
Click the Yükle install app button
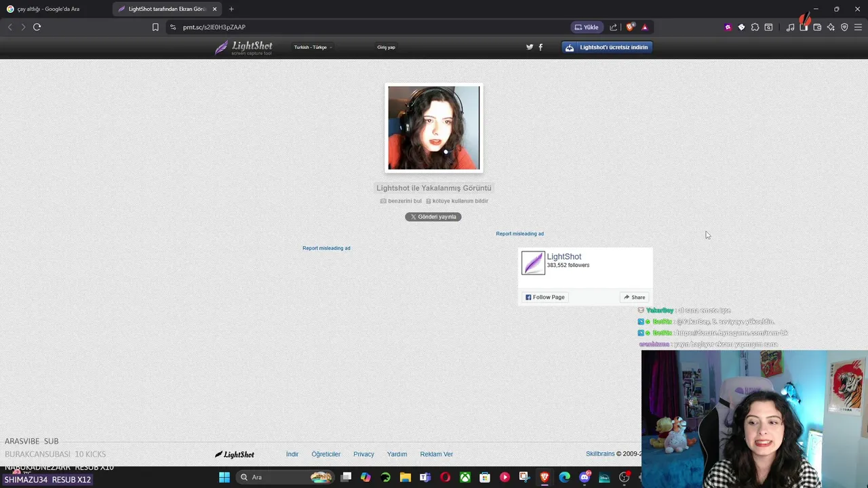coord(587,27)
